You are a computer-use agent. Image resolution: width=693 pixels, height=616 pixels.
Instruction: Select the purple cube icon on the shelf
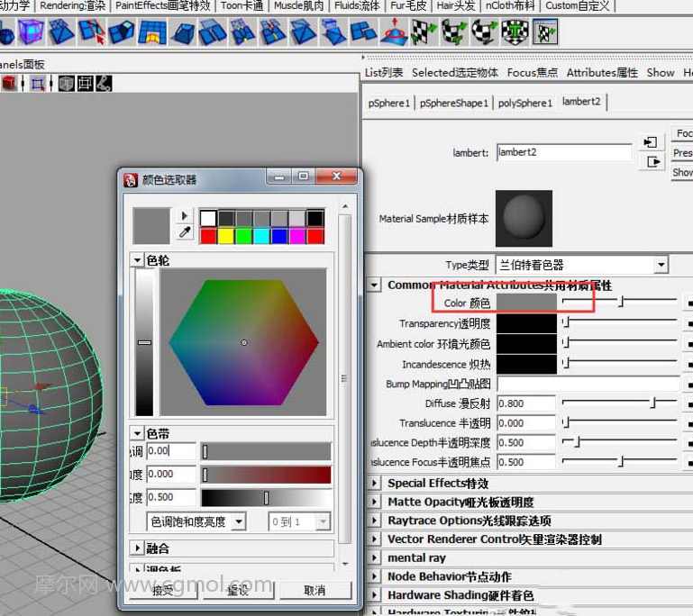31,33
